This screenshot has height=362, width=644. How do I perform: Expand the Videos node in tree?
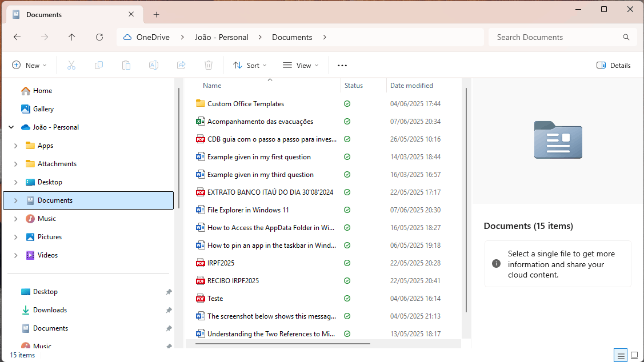[x=15, y=255]
